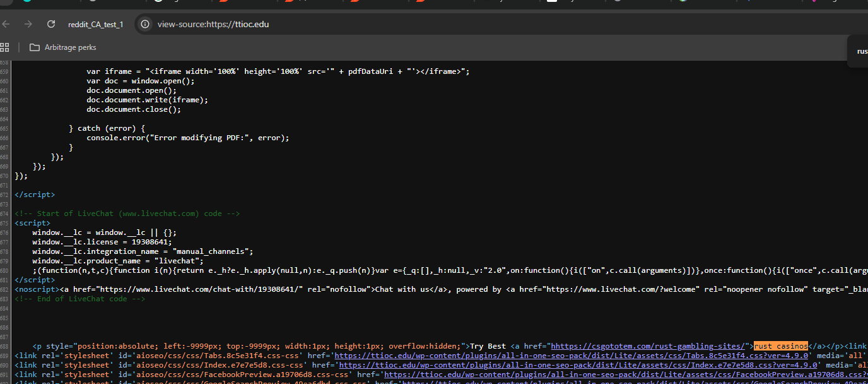
Task: Click the "doc.document.write(iframe);" line
Action: pyautogui.click(x=147, y=100)
